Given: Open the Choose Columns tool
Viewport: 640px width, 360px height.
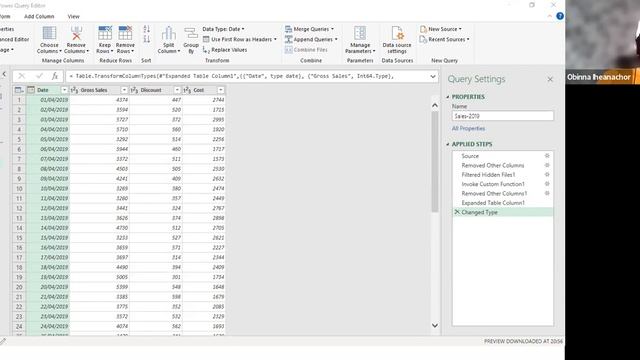Looking at the screenshot, I should tap(49, 40).
